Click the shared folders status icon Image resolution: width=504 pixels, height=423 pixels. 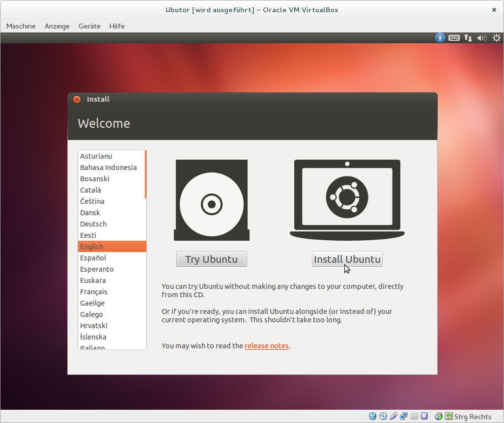click(x=414, y=417)
